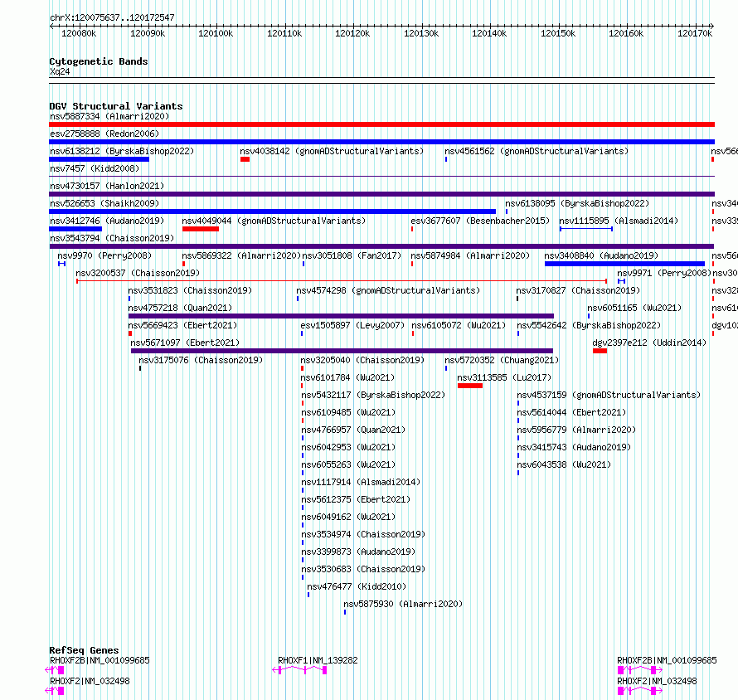This screenshot has height=700, width=738.
Task: Select the purple nsv4730157 variant bar
Action: click(381, 194)
